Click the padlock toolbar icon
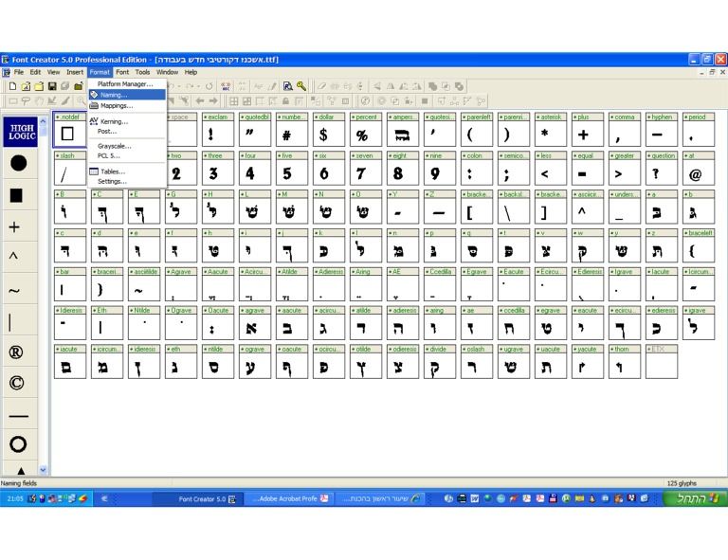 coord(285,100)
